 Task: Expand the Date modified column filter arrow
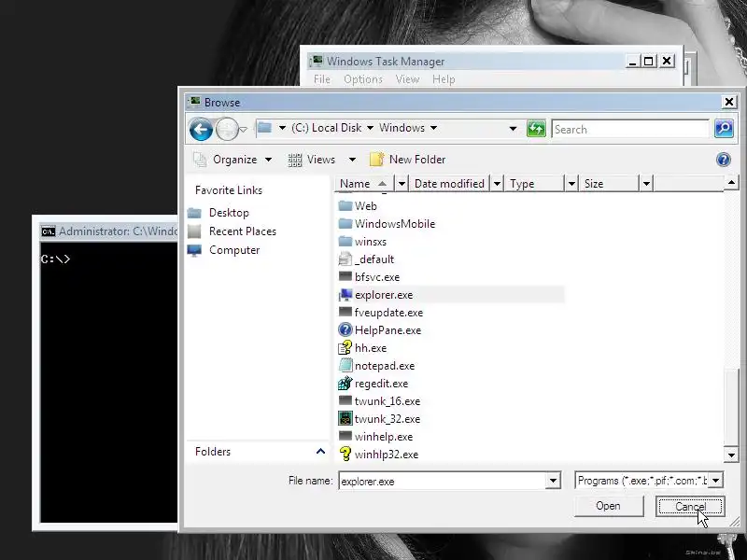pos(497,183)
